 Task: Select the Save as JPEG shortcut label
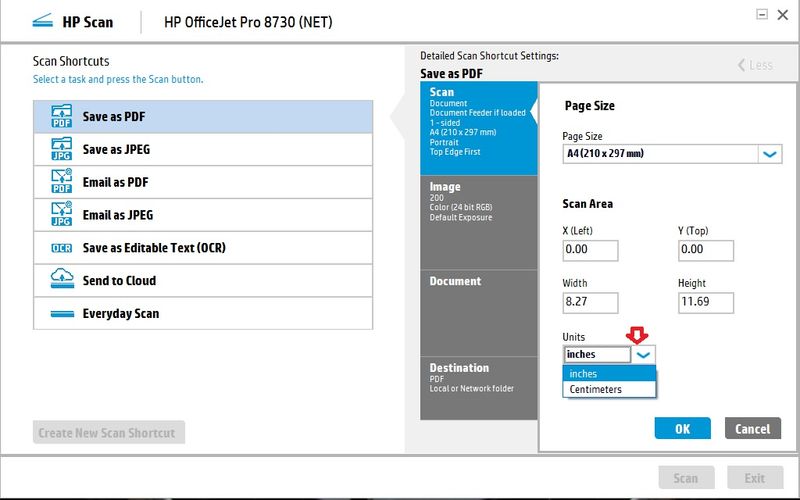pyautogui.click(x=116, y=149)
